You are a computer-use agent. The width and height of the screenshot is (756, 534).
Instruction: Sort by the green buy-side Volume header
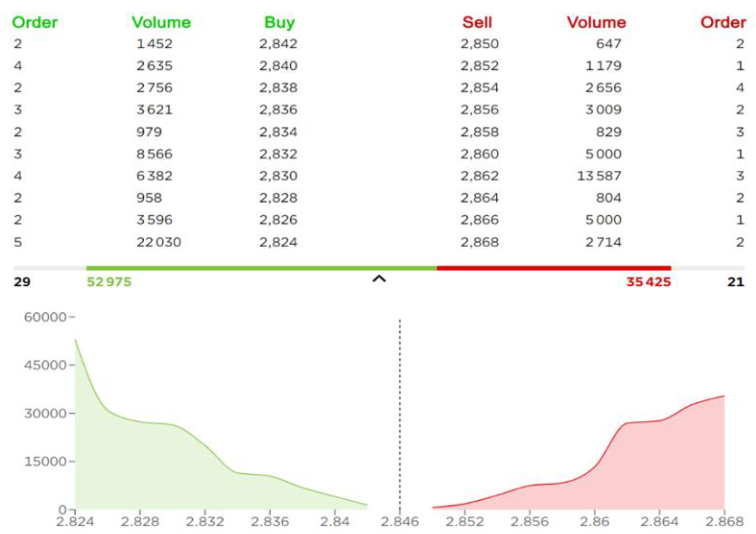click(161, 22)
